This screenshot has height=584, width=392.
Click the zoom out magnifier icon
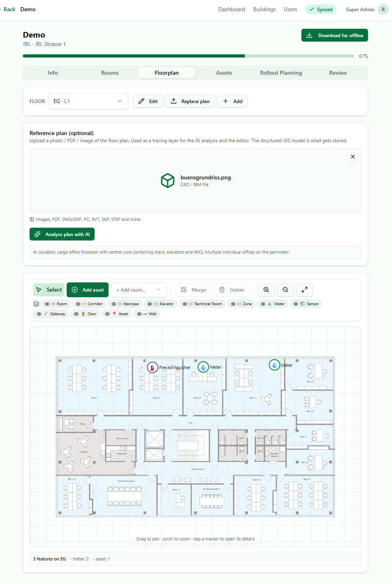[x=285, y=290]
